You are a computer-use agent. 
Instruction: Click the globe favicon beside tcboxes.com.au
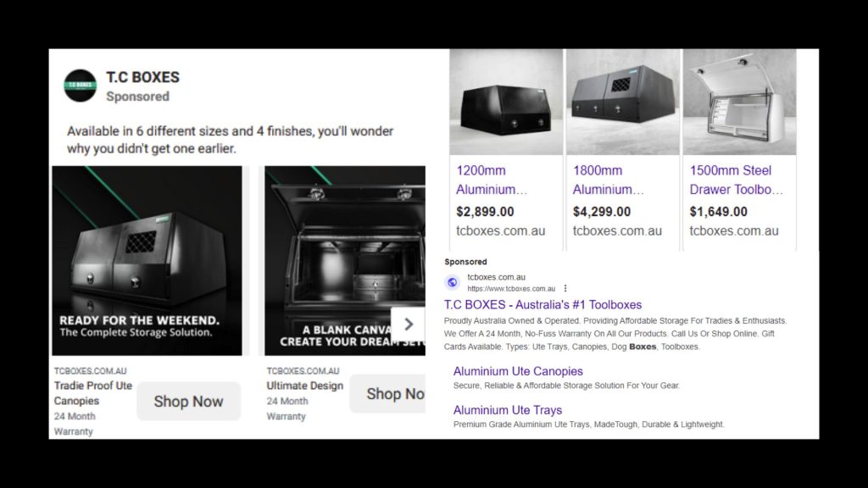(453, 283)
